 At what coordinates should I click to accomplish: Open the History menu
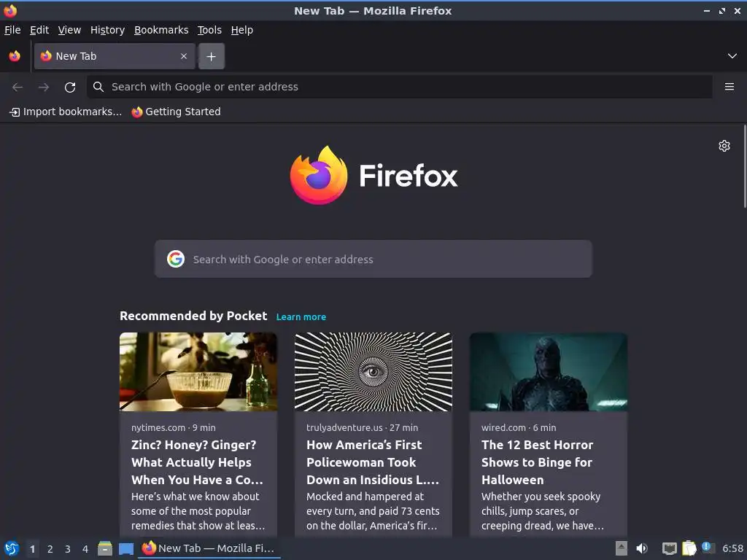[108, 30]
